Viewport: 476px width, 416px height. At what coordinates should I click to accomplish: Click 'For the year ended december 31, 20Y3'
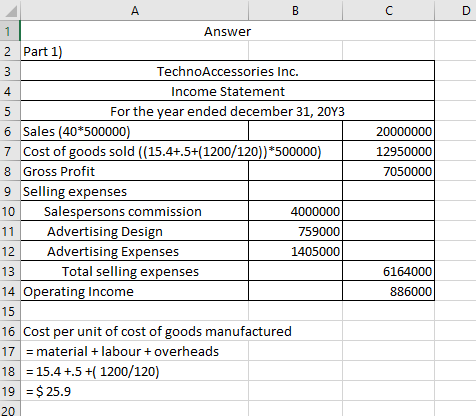228,111
